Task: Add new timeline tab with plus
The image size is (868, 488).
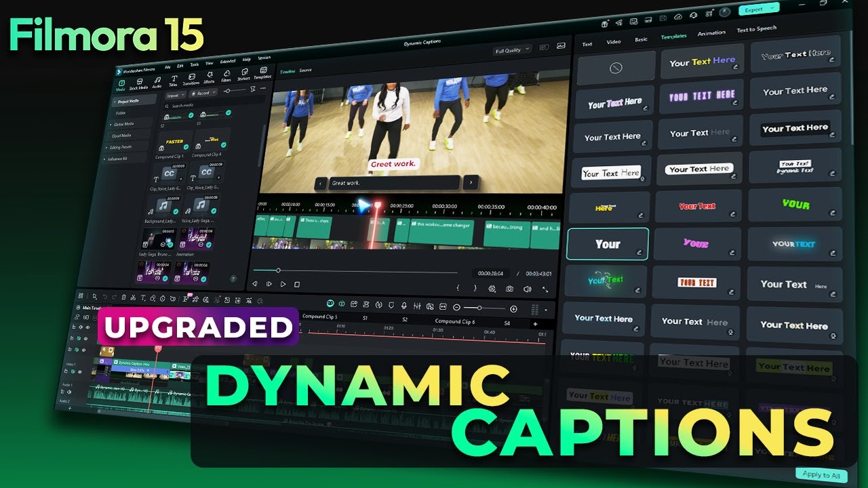Action: coord(535,323)
